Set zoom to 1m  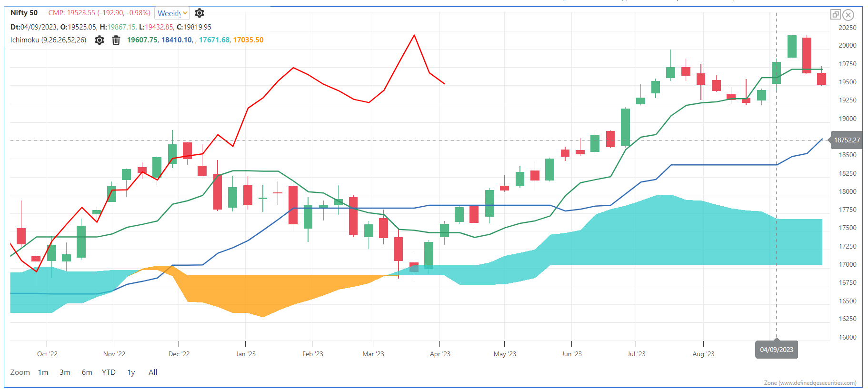click(x=43, y=372)
